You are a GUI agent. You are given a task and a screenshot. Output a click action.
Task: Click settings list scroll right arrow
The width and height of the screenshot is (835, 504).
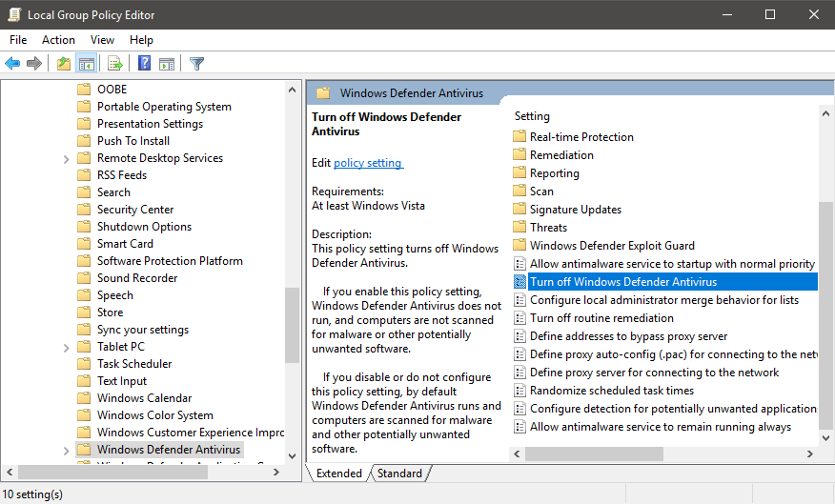pyautogui.click(x=810, y=454)
